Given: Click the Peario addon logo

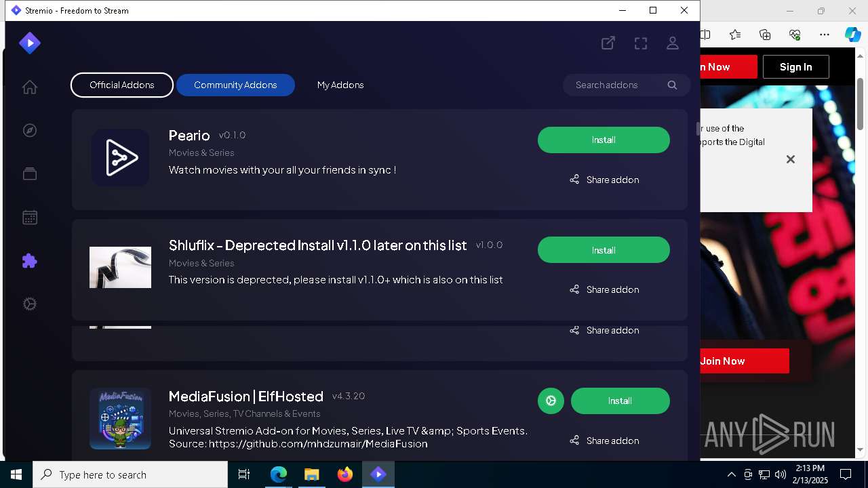Looking at the screenshot, I should (x=120, y=158).
